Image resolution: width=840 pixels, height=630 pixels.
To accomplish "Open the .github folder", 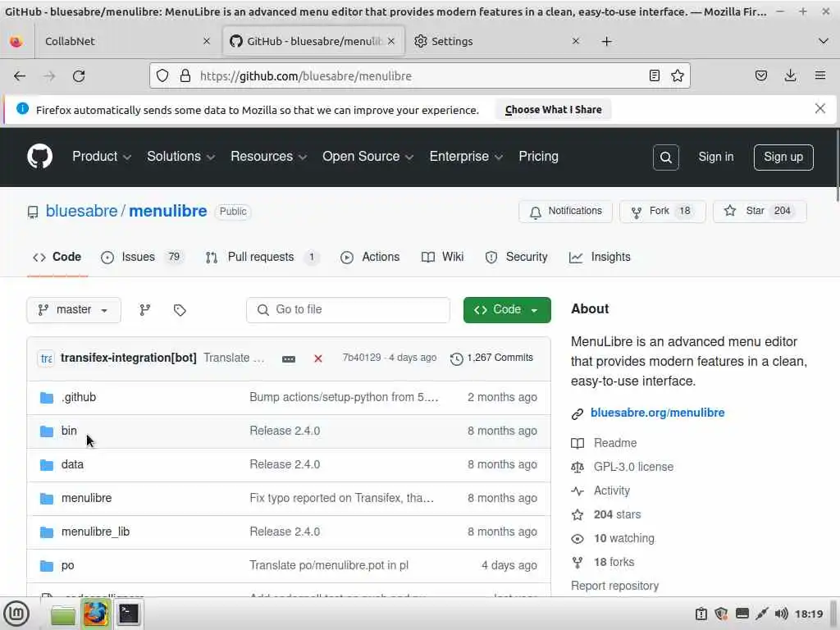I will click(79, 397).
